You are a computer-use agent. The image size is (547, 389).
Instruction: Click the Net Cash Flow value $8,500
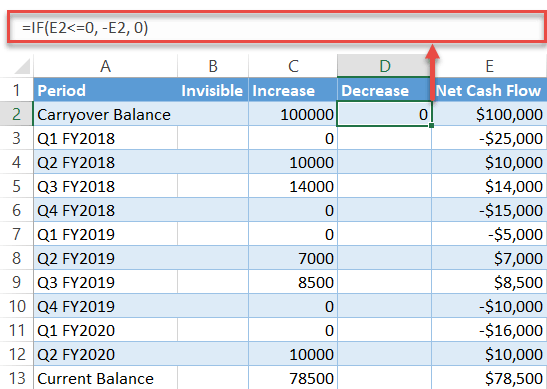coord(489,282)
